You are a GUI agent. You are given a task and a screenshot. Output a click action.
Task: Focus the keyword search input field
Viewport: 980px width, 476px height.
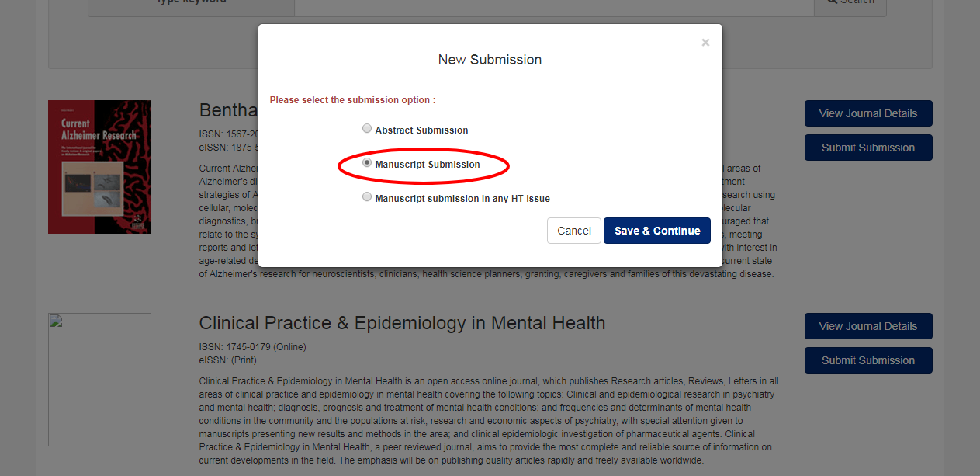(x=553, y=4)
